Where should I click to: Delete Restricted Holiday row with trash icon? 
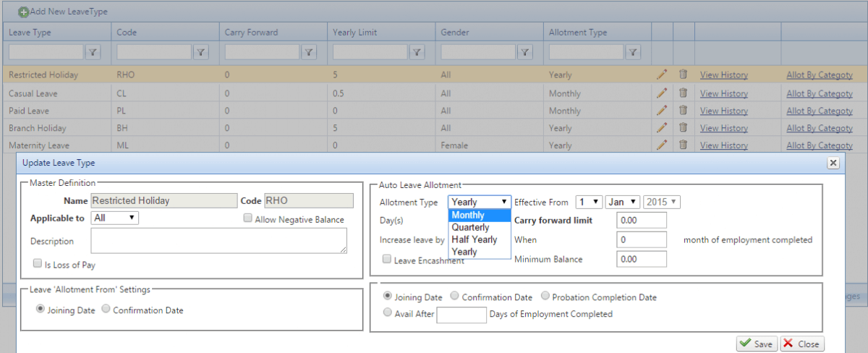(683, 74)
